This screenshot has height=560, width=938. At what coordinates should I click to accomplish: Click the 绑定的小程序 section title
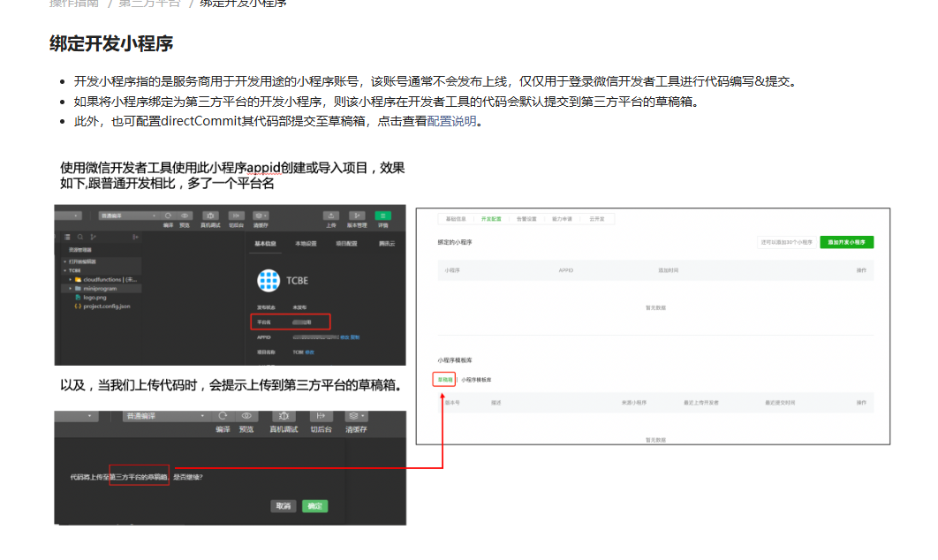click(455, 242)
